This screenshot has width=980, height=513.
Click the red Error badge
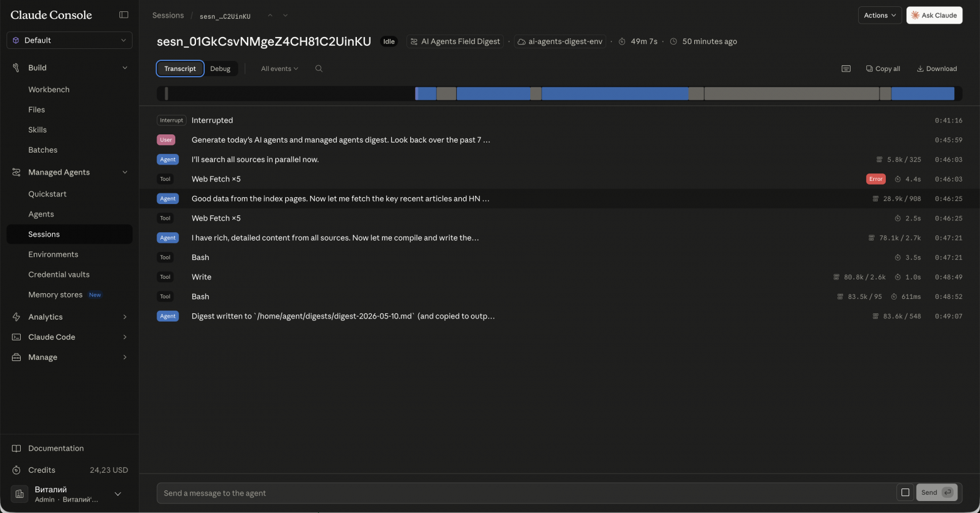click(x=876, y=179)
